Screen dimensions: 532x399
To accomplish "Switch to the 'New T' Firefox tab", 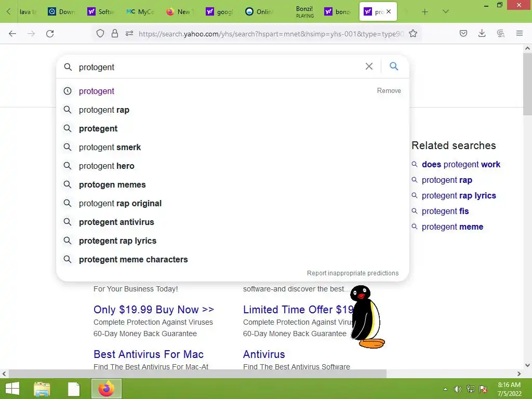I will pos(179,11).
